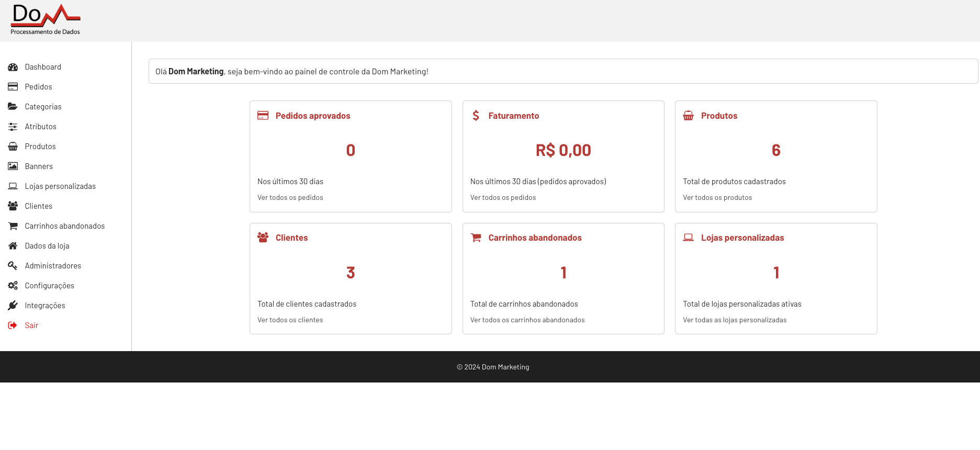Click the red people icon in Clientes card

[x=263, y=238]
